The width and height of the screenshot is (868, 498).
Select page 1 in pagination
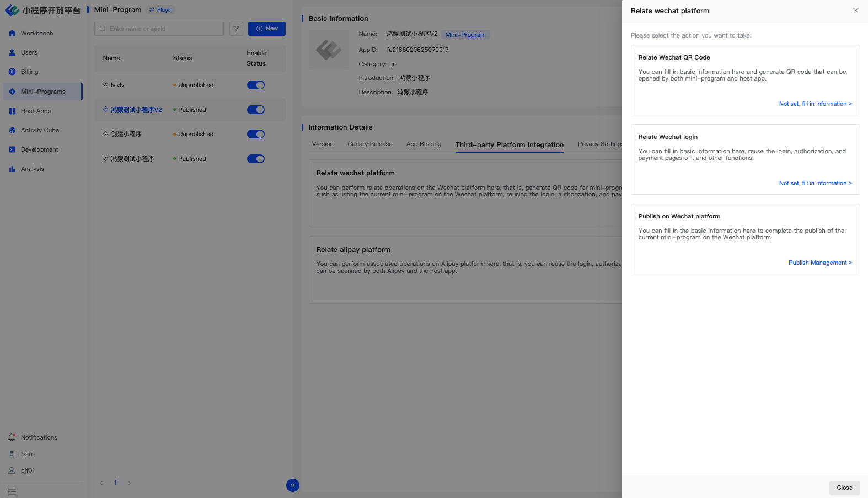[115, 483]
